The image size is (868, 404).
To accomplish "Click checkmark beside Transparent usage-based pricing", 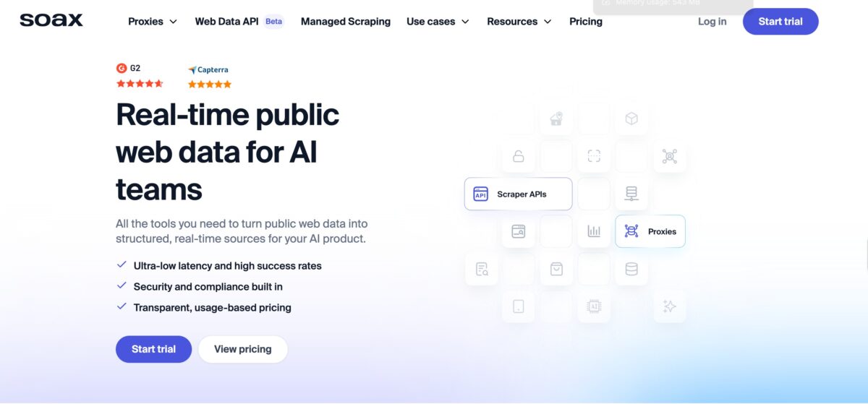I will 122,306.
